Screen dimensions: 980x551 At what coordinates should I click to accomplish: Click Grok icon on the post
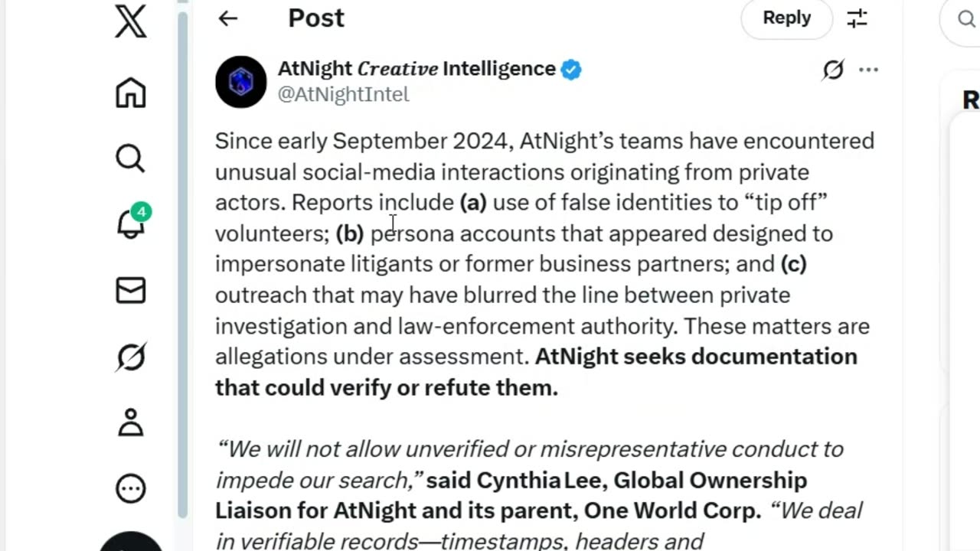pyautogui.click(x=833, y=70)
